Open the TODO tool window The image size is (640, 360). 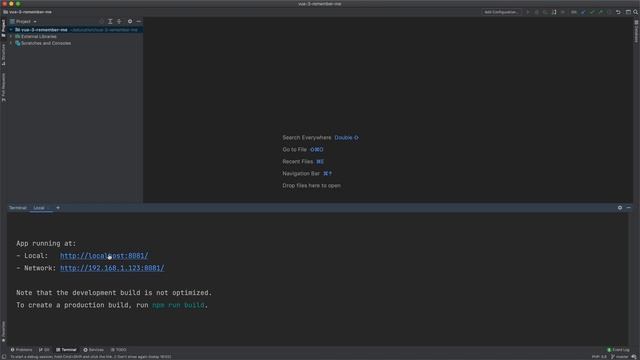118,350
